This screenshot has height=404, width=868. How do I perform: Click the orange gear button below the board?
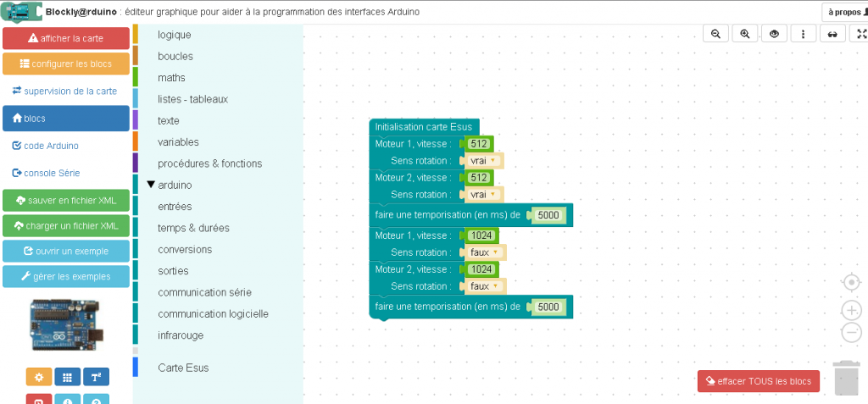click(39, 377)
